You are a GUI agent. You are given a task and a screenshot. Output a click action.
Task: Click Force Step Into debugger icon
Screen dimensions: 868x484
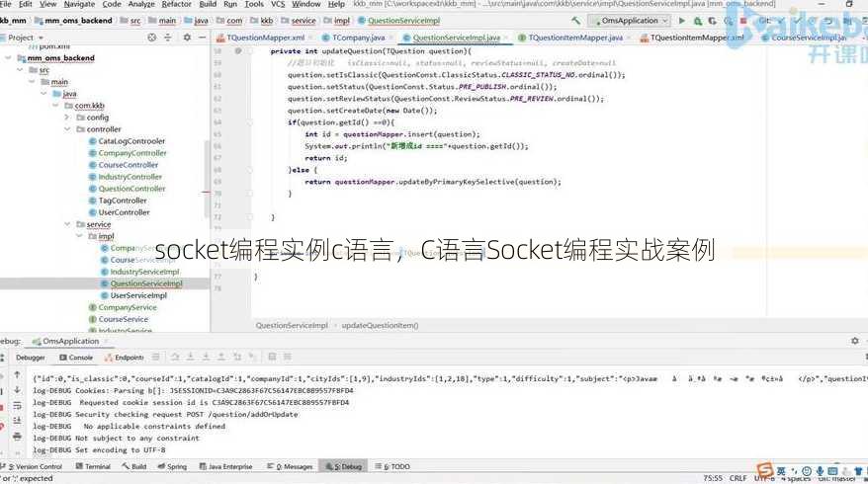pos(206,358)
